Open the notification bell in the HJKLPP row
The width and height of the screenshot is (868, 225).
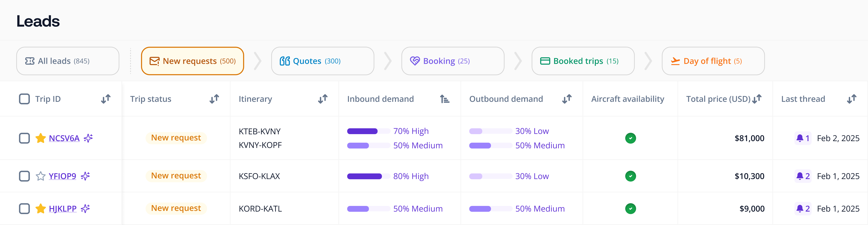803,208
